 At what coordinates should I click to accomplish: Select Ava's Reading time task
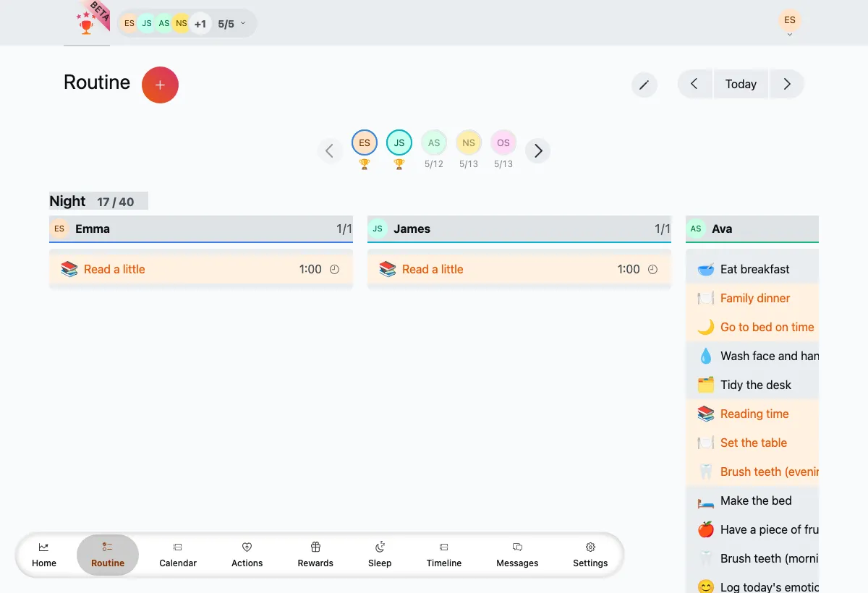pos(752,414)
